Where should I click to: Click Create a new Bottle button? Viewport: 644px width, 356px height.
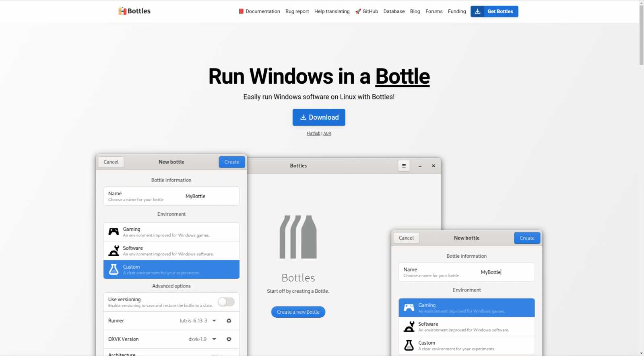298,312
